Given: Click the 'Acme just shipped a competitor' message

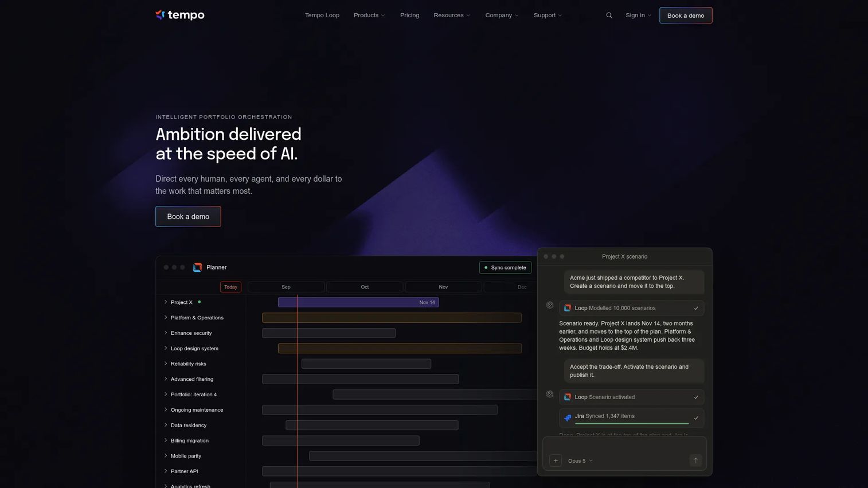Looking at the screenshot, I should coord(634,282).
